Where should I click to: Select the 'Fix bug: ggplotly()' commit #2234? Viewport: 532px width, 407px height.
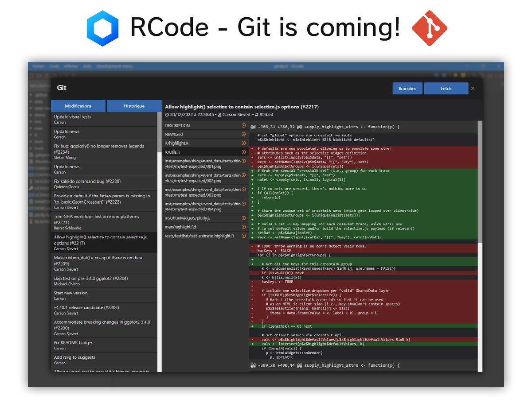[104, 151]
